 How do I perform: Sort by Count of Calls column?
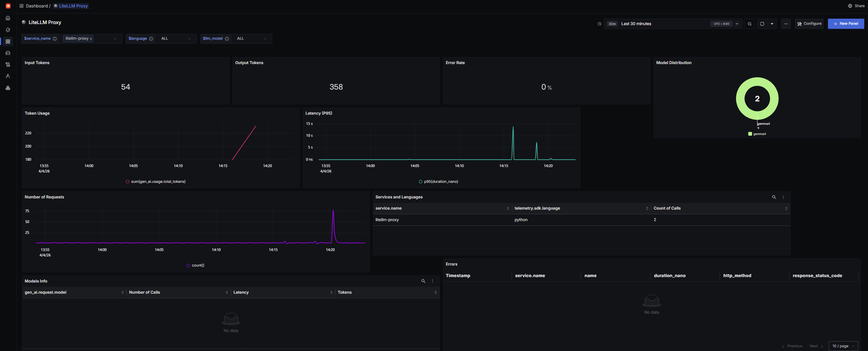point(786,208)
